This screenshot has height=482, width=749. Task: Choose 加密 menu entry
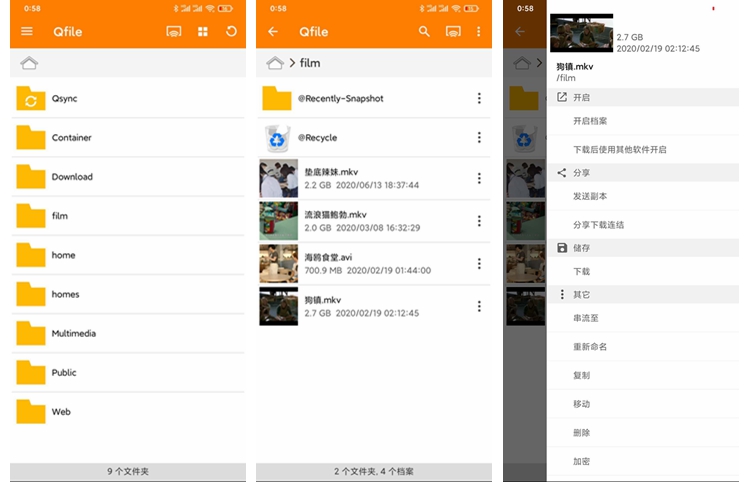click(642, 461)
